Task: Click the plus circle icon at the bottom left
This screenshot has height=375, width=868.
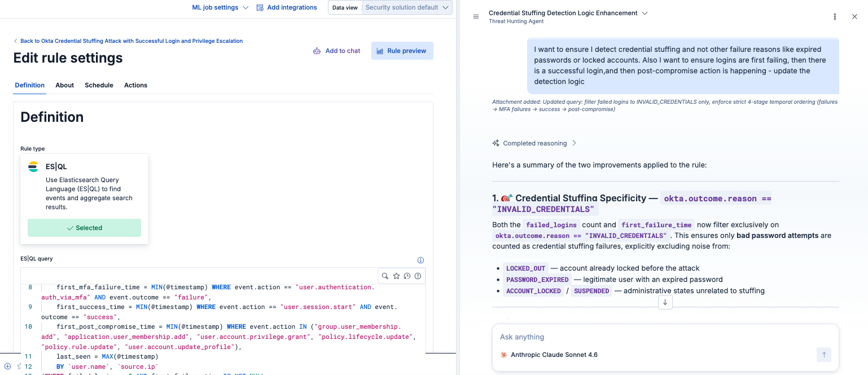Action: click(x=7, y=366)
